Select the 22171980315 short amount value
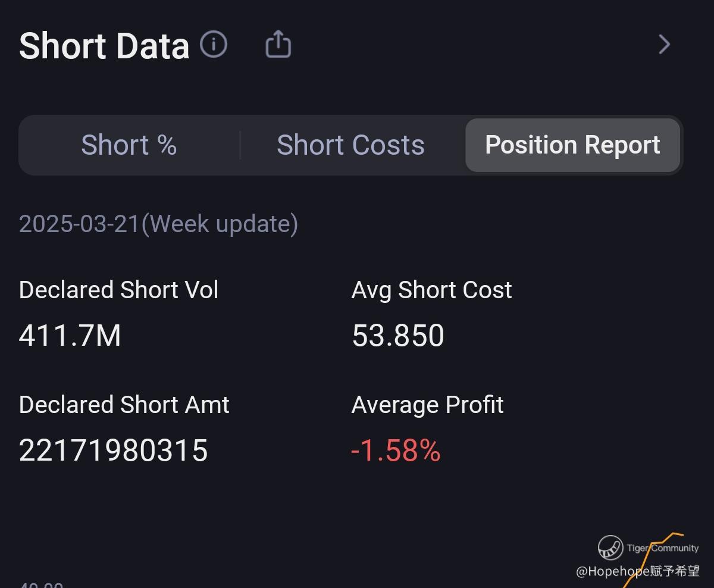 tap(113, 451)
